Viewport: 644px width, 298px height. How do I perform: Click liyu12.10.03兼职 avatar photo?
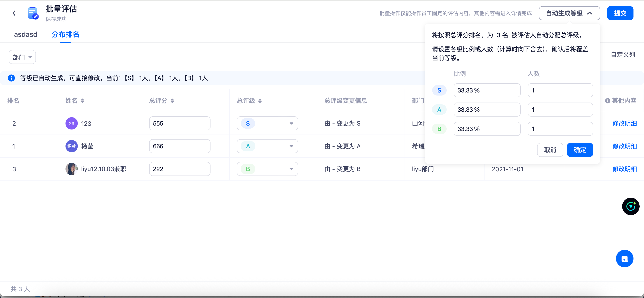click(x=71, y=169)
